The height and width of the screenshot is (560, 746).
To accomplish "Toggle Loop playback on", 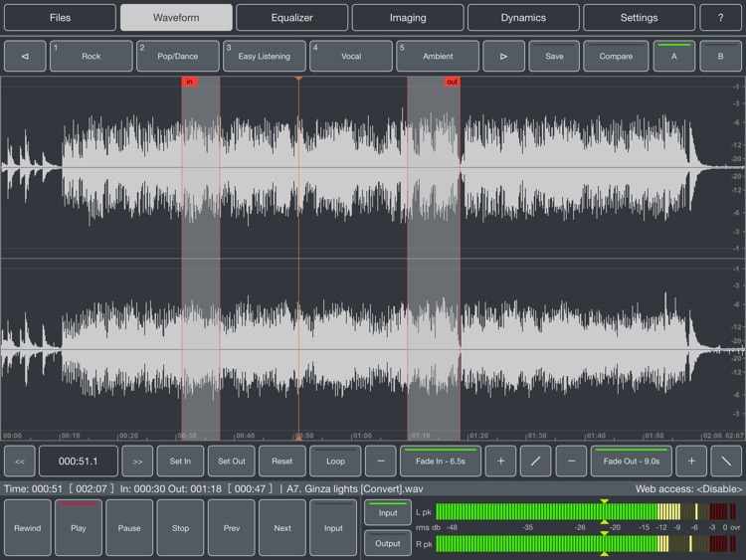I will click(x=335, y=461).
